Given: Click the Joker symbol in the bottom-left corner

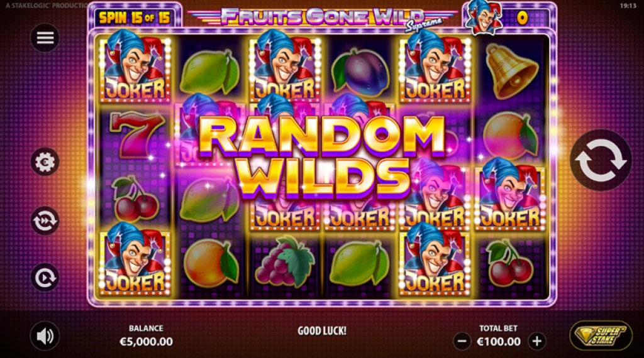Looking at the screenshot, I should click(x=135, y=260).
